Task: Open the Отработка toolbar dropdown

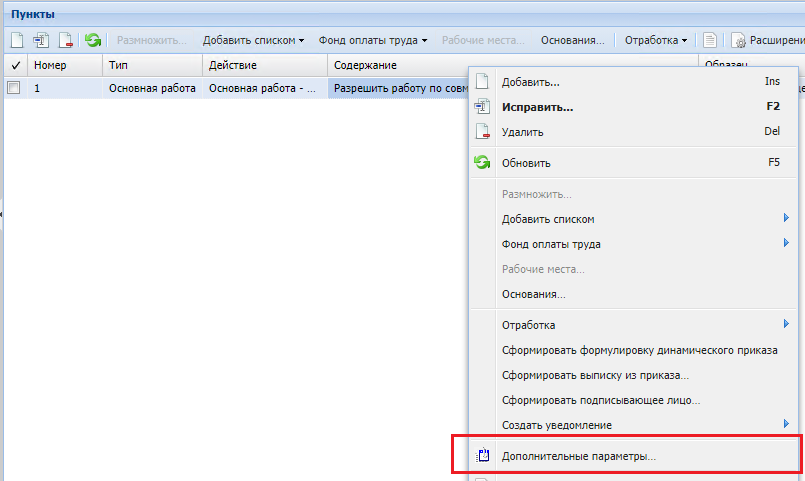Action: (x=656, y=41)
